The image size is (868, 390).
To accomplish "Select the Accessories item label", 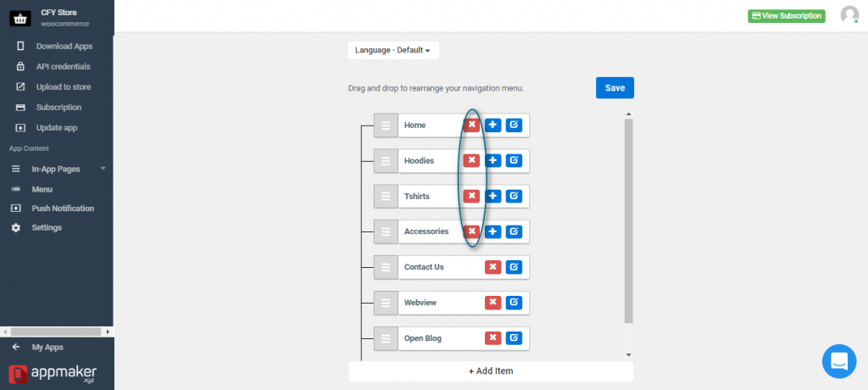I will point(426,231).
